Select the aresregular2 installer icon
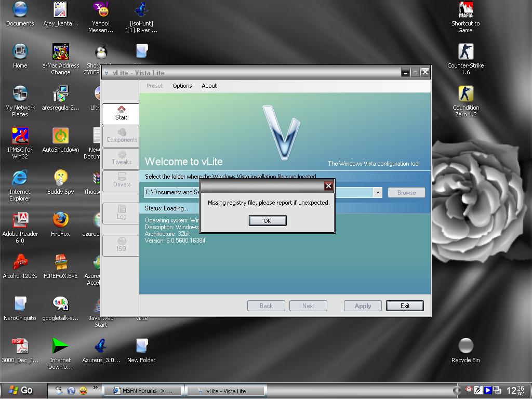Image resolution: width=532 pixels, height=399 pixels. click(x=61, y=98)
